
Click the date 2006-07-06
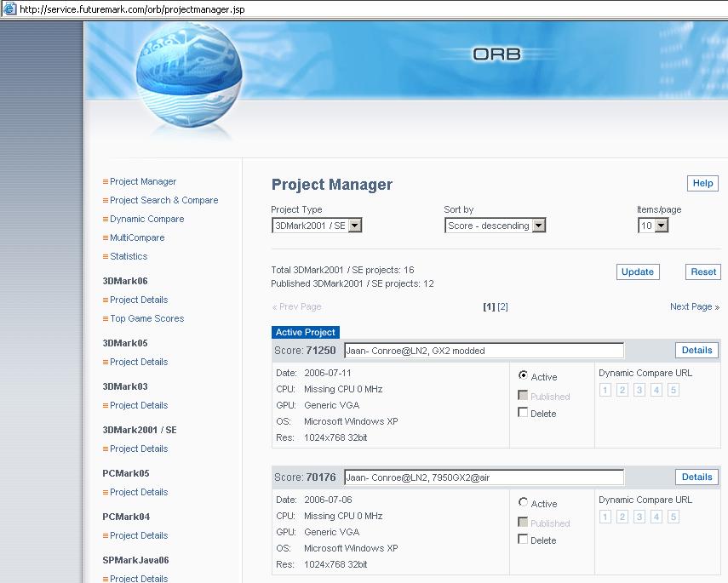pos(328,500)
